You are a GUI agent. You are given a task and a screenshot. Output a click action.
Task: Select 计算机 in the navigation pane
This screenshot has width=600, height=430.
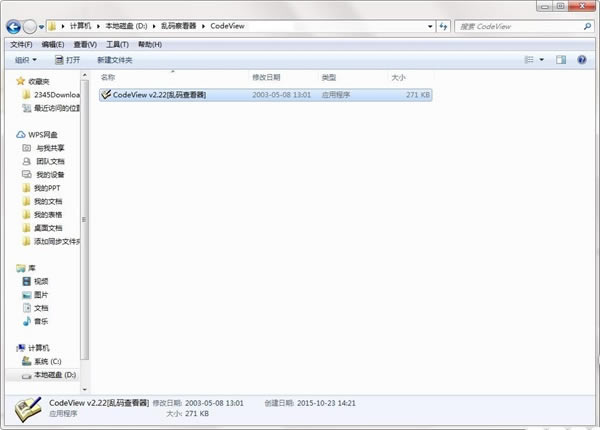(x=33, y=348)
